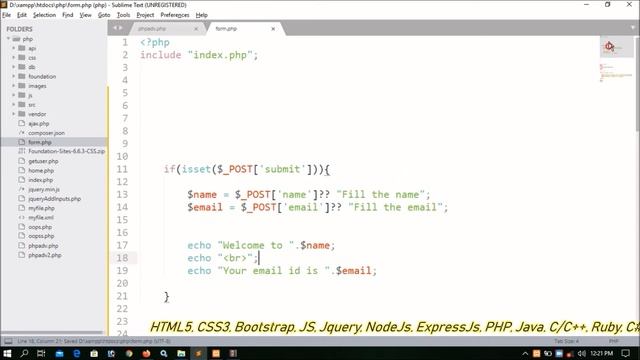Viewport: 640px width, 360px height.
Task: Open Windows taskbar search
Action: click(x=24, y=353)
